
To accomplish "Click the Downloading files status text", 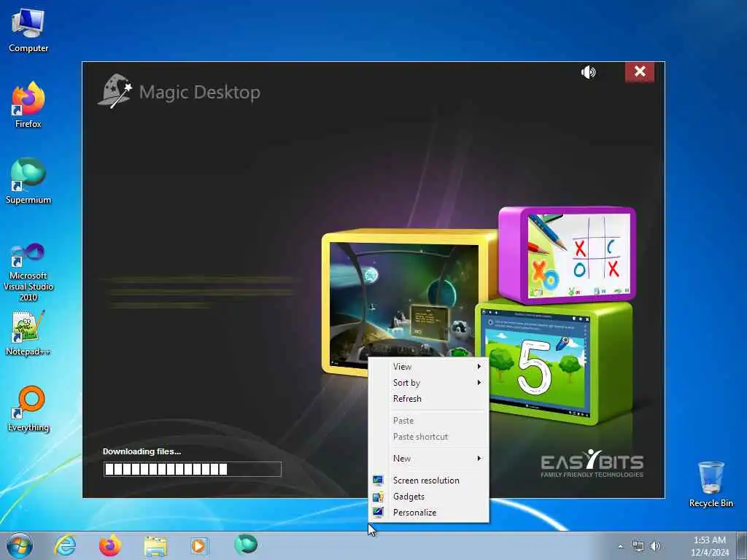I will pos(142,451).
